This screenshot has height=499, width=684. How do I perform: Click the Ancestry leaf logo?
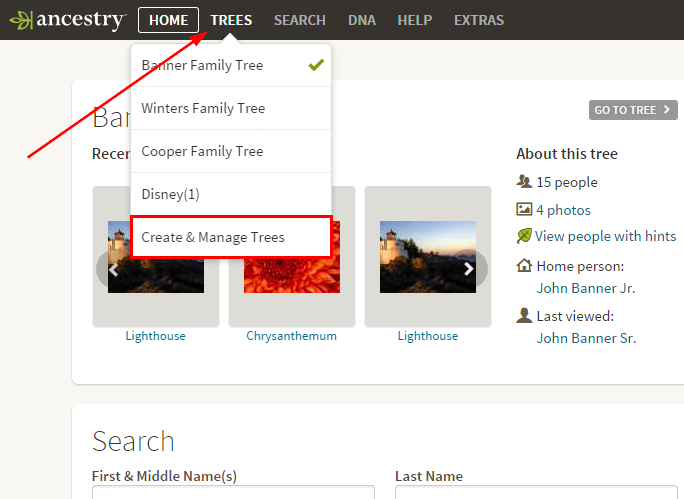(20, 20)
